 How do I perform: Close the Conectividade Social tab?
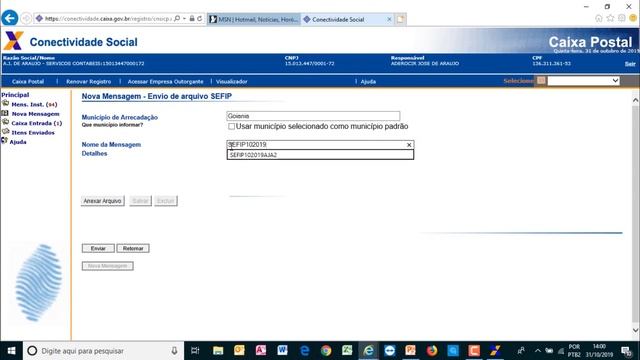(389, 19)
